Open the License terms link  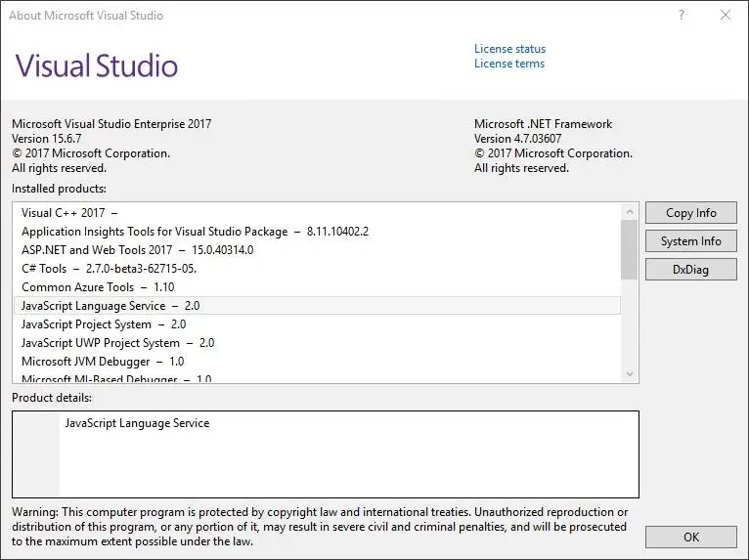point(509,64)
